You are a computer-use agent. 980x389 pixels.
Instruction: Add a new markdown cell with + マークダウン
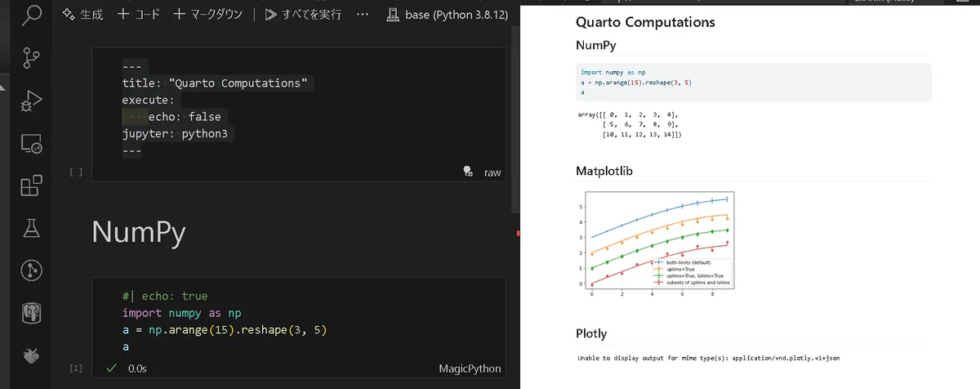[x=208, y=15]
